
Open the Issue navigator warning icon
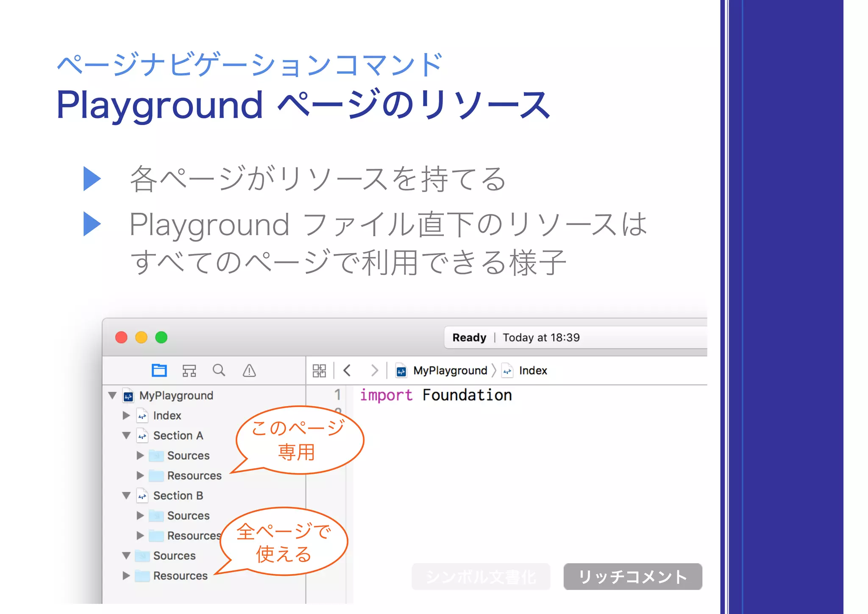point(249,371)
